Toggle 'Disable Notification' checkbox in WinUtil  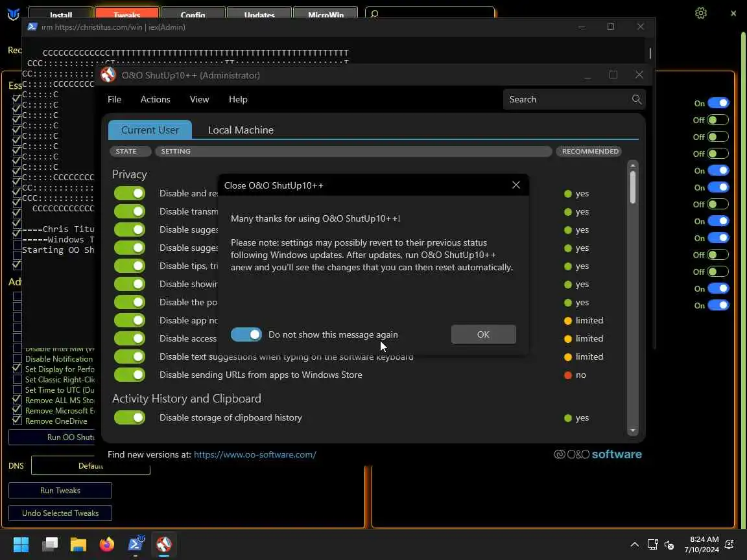pos(17,358)
